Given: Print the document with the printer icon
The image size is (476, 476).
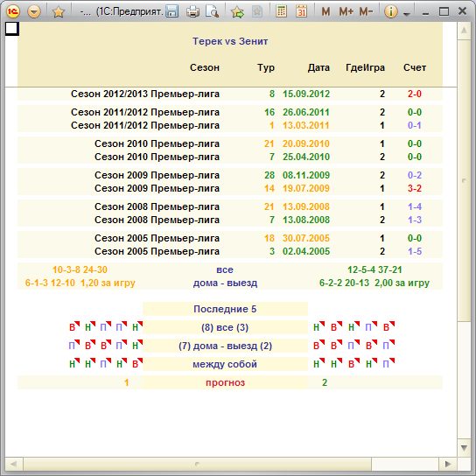Looking at the screenshot, I should click(192, 12).
